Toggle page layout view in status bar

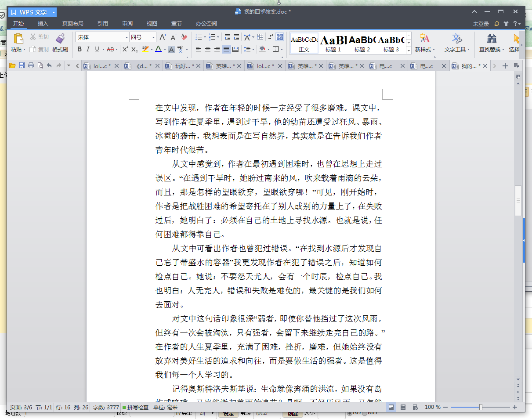coord(391,407)
